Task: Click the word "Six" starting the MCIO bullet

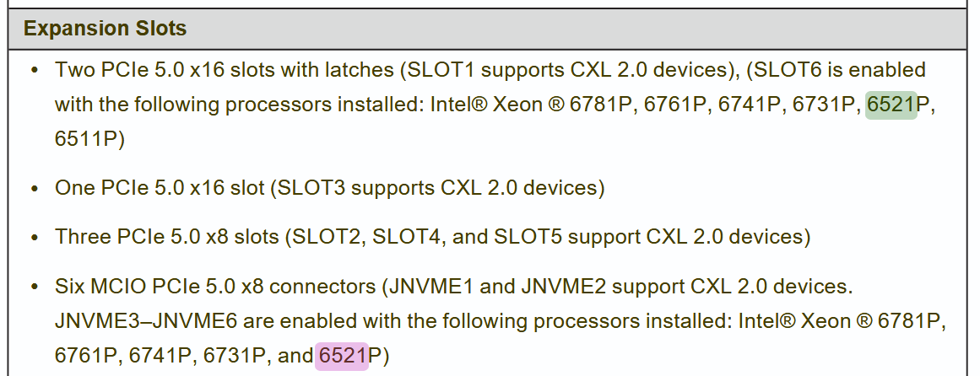Action: 70,287
